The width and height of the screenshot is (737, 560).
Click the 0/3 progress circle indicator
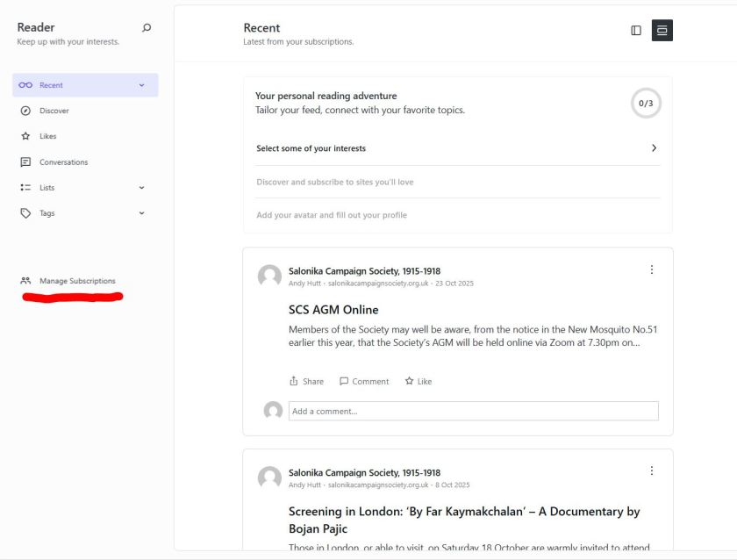click(x=646, y=104)
